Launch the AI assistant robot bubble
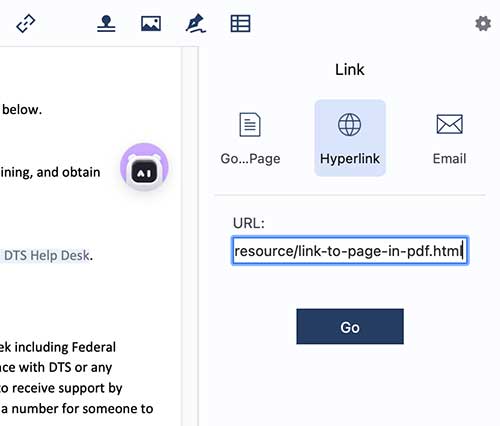 pyautogui.click(x=144, y=167)
